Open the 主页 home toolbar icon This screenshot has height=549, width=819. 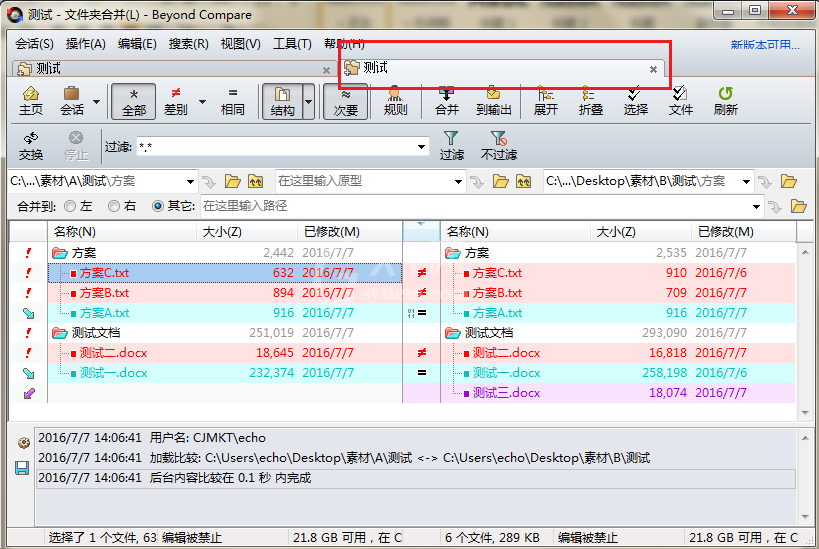[x=31, y=101]
